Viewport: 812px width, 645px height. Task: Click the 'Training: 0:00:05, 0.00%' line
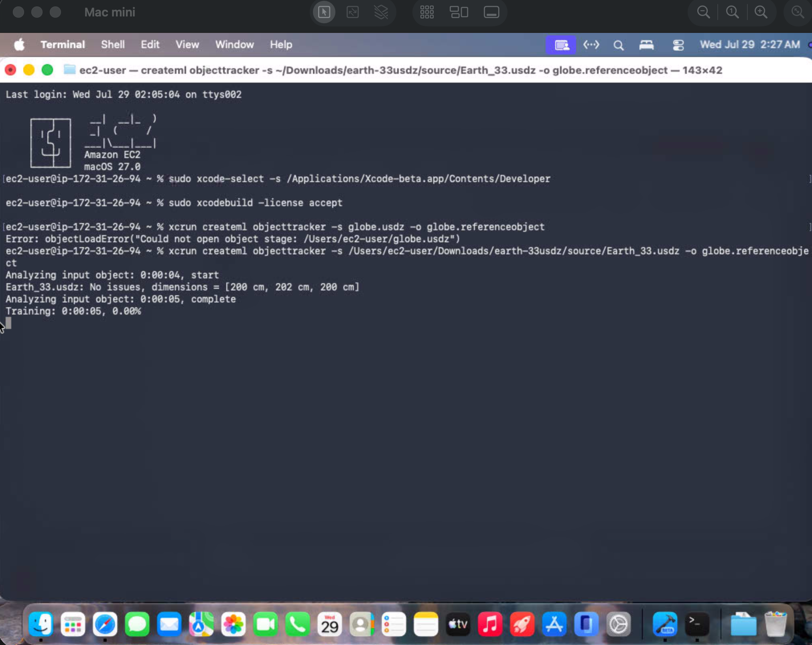click(73, 311)
